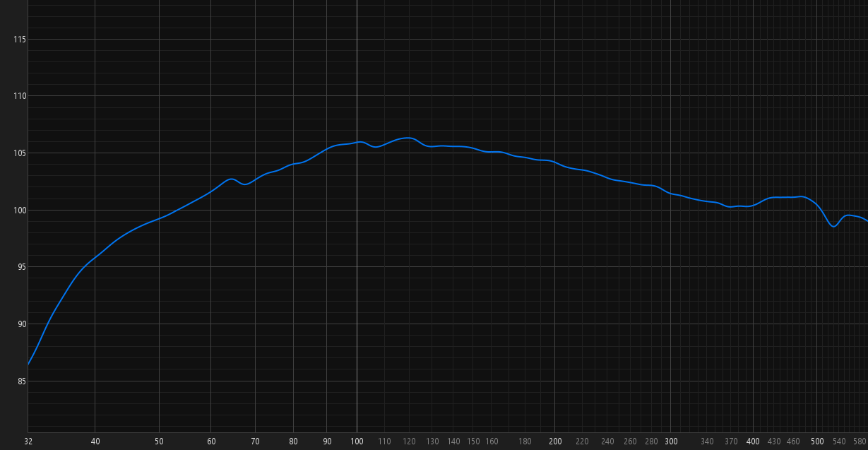
Task: Click the 200 frequency axis label
Action: (x=555, y=442)
